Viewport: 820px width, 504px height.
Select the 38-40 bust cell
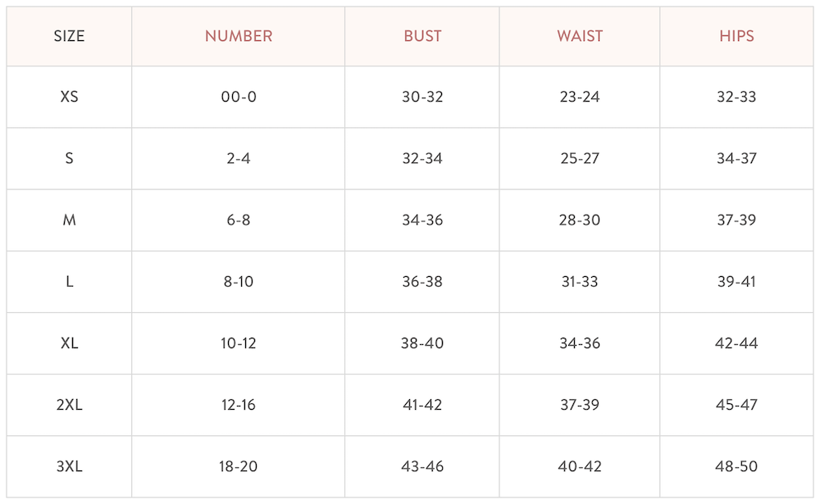click(x=422, y=343)
